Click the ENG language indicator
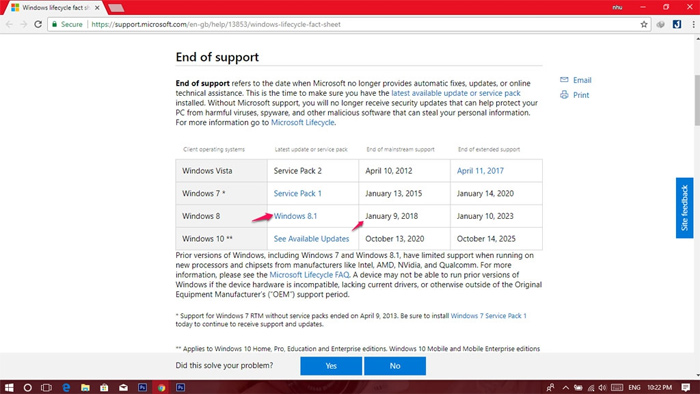This screenshot has height=394, width=700. (x=634, y=387)
